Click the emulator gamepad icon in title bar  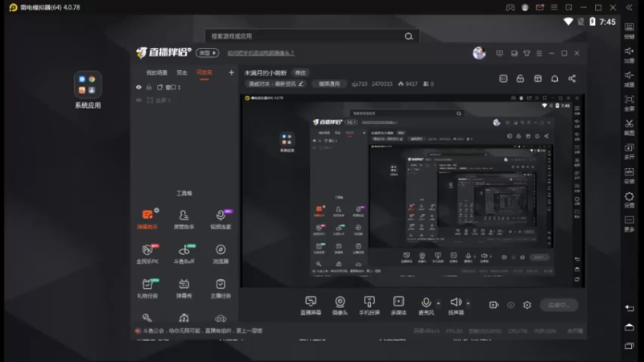[x=510, y=7]
